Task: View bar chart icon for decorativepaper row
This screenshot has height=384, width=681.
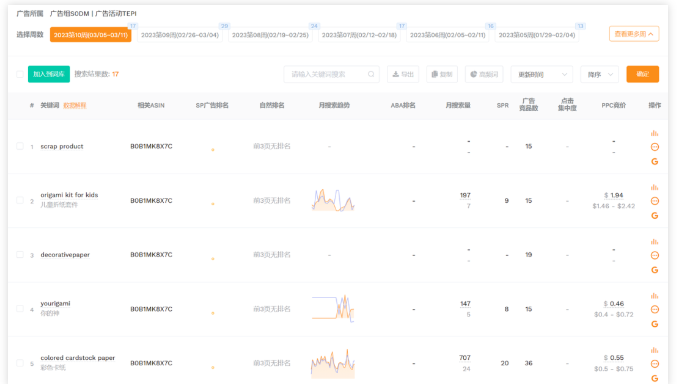Action: [x=655, y=242]
